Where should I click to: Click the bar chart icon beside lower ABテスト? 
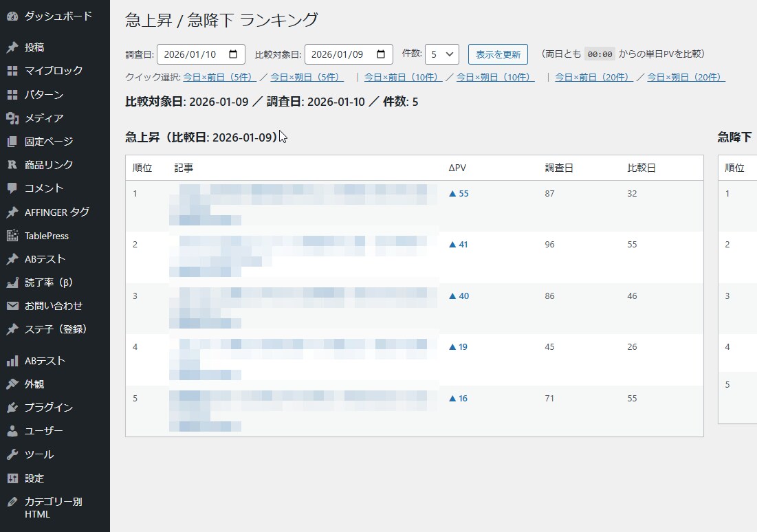pos(12,361)
